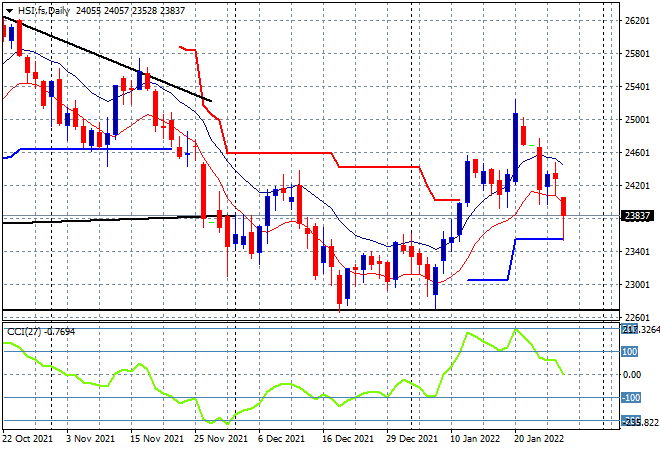The height and width of the screenshot is (450, 660).
Task: Click the 25 Nov 2021 date label
Action: 221,439
